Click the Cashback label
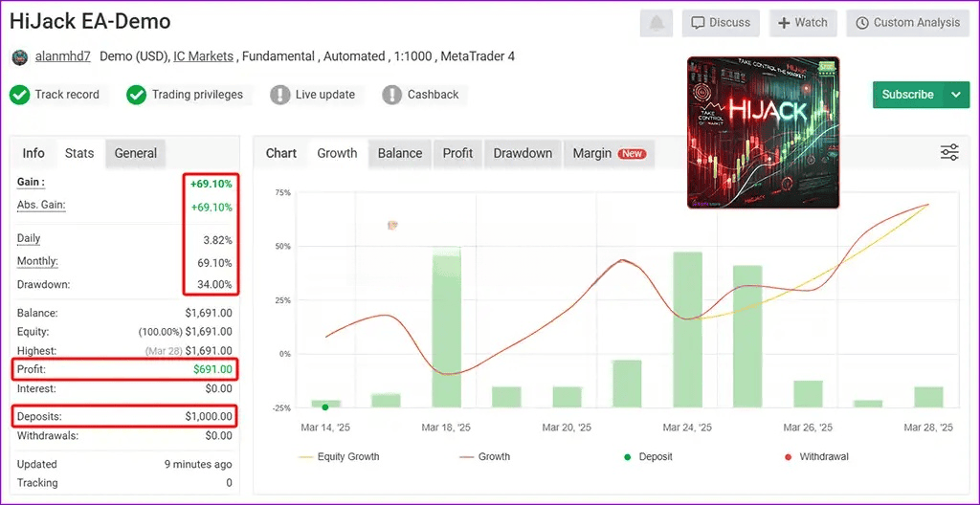The width and height of the screenshot is (980, 505). click(434, 95)
